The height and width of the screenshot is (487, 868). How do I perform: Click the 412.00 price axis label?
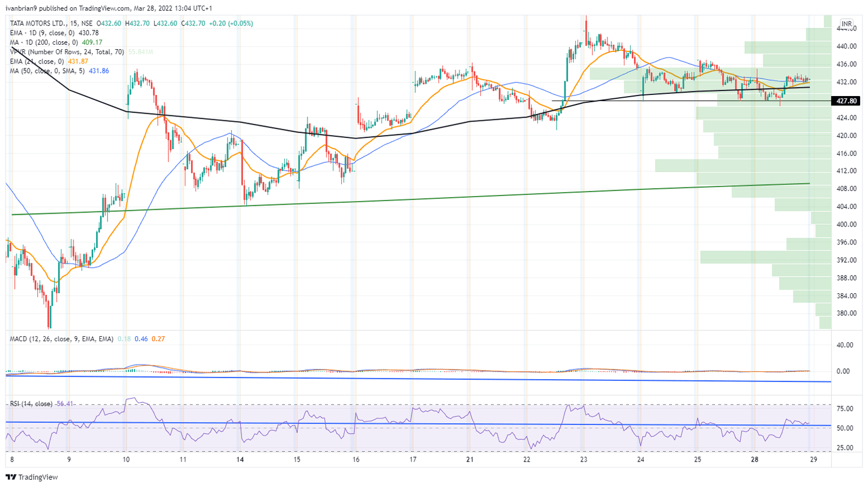(x=847, y=171)
